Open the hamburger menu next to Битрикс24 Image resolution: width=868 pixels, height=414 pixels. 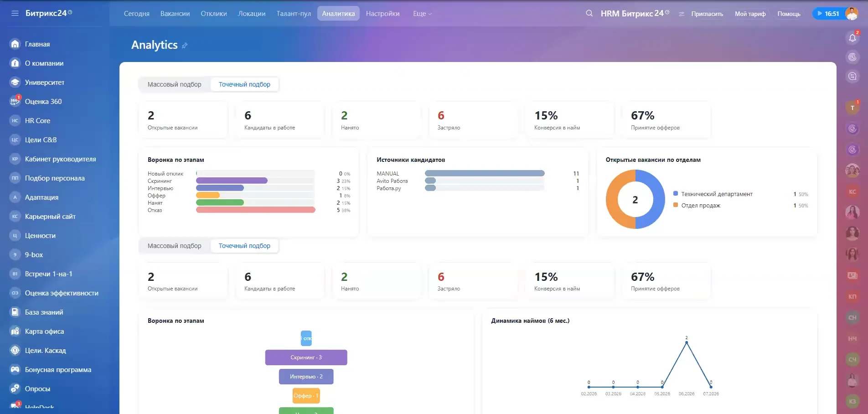click(x=15, y=13)
